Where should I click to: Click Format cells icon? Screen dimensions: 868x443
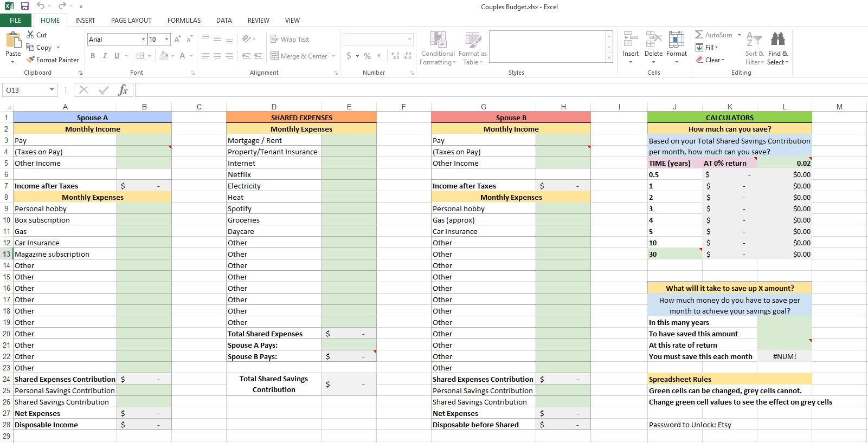point(676,40)
